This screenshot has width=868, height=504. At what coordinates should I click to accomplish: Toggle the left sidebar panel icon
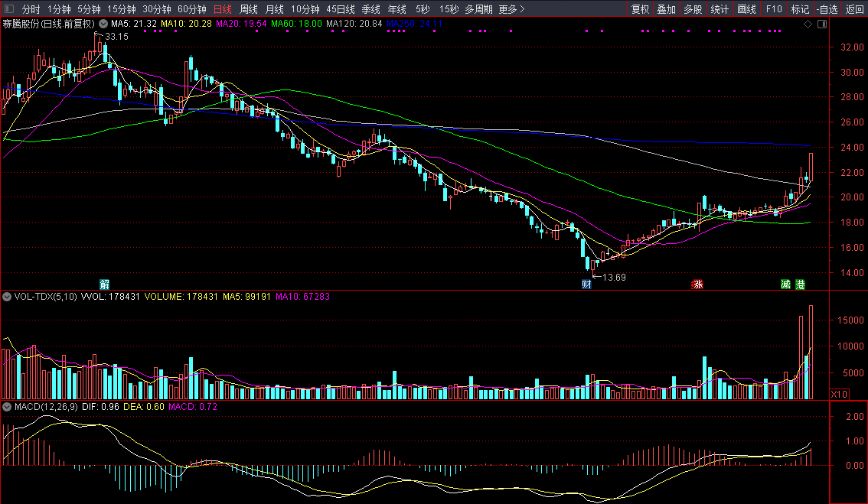9,9
